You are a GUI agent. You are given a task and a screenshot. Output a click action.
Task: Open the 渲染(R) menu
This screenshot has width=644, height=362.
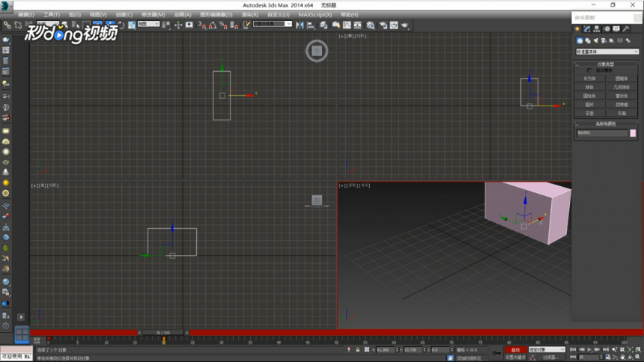[249, 15]
